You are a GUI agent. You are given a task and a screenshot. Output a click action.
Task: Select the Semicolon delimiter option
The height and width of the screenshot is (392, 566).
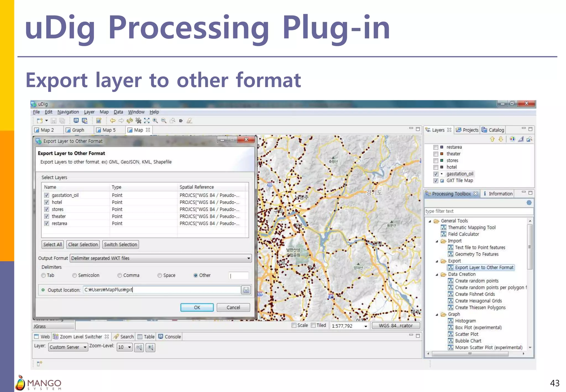pyautogui.click(x=74, y=275)
